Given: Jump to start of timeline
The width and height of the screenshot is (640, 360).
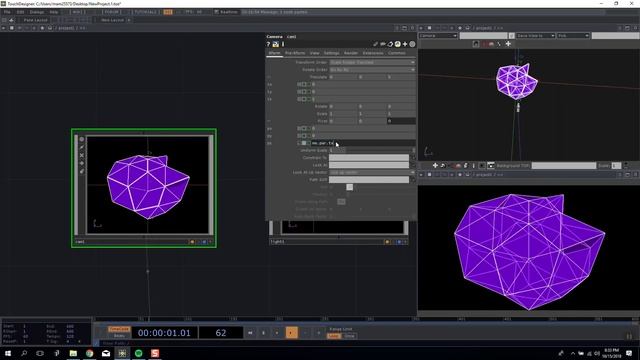Looking at the screenshot, I should 250,333.
